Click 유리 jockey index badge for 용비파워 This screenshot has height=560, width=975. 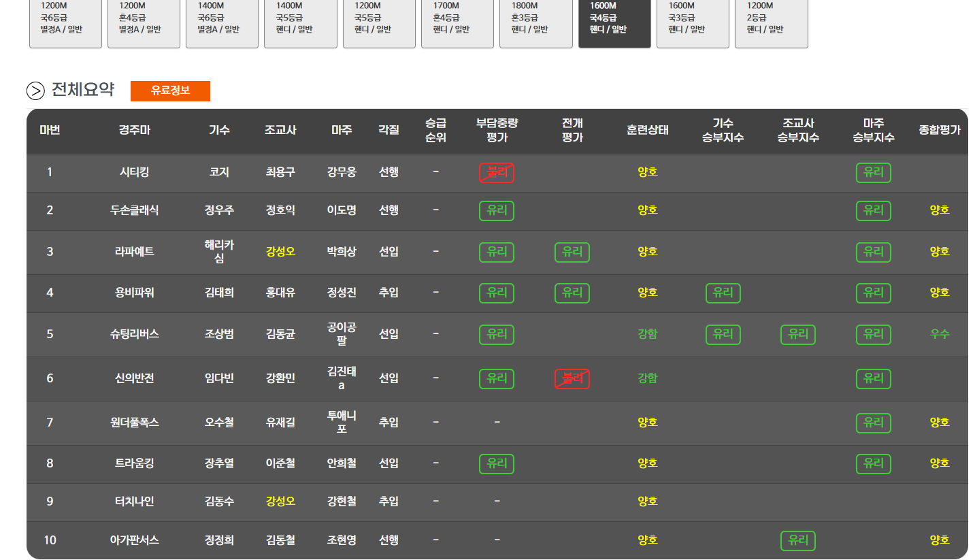(x=723, y=293)
